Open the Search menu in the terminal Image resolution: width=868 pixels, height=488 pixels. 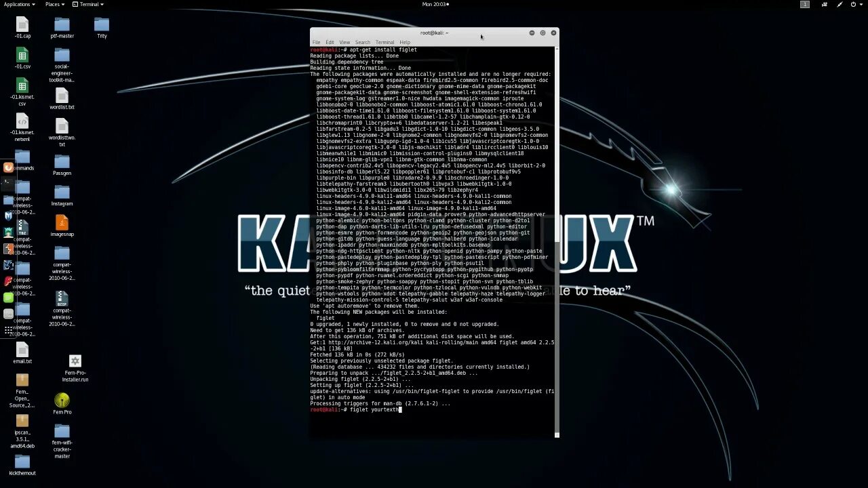click(363, 42)
